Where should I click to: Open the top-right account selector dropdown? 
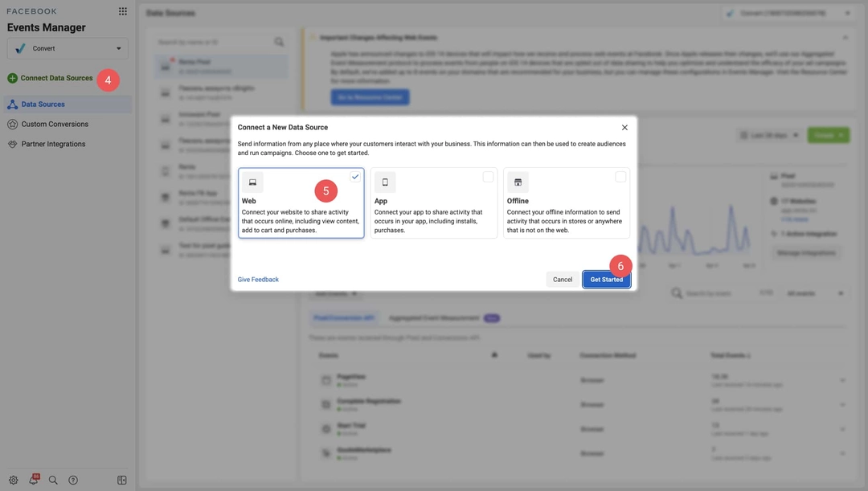coord(788,14)
